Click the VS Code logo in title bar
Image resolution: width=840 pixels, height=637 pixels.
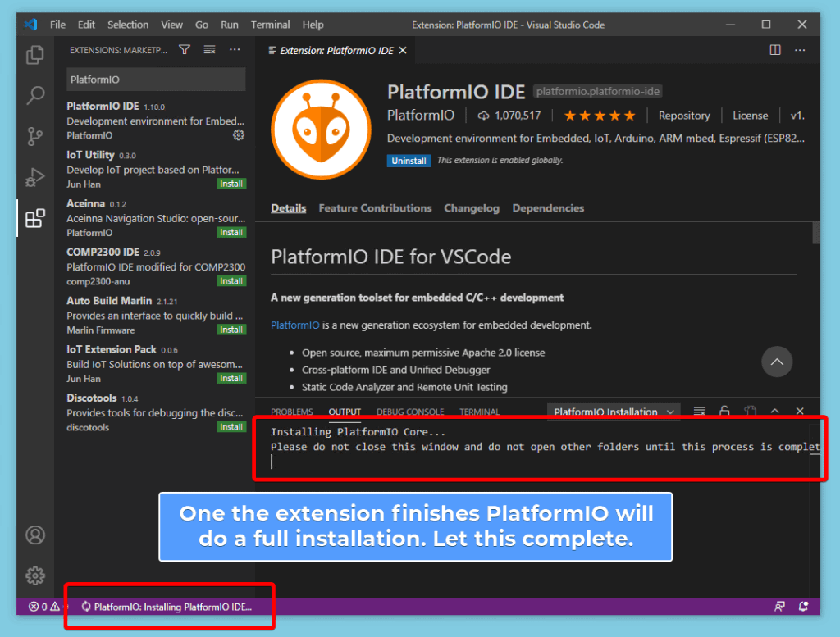click(x=30, y=24)
